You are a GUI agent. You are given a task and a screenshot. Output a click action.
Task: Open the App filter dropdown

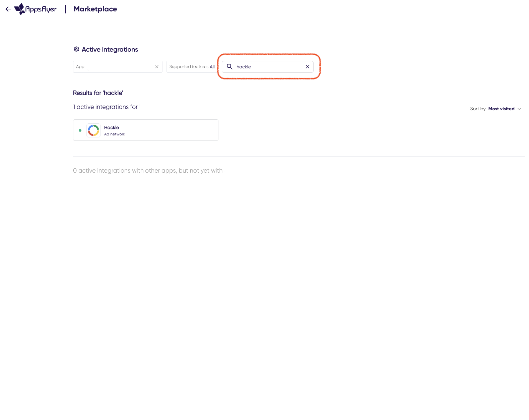coord(118,67)
